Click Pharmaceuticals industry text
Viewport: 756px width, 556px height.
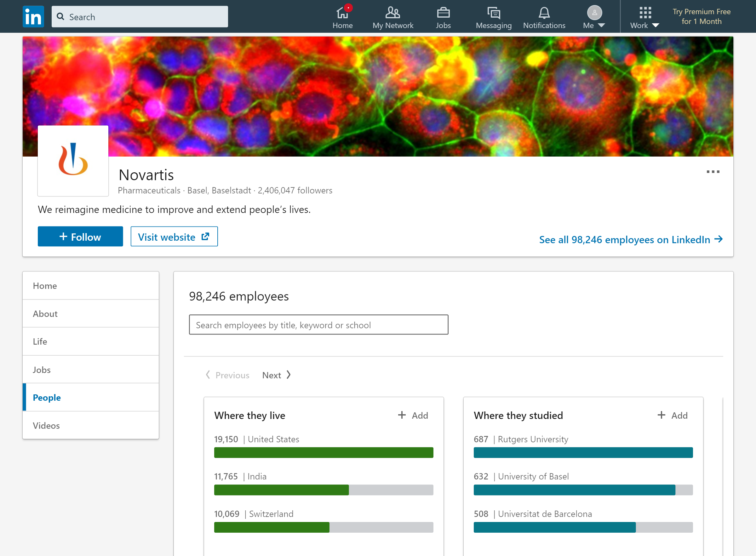(149, 191)
